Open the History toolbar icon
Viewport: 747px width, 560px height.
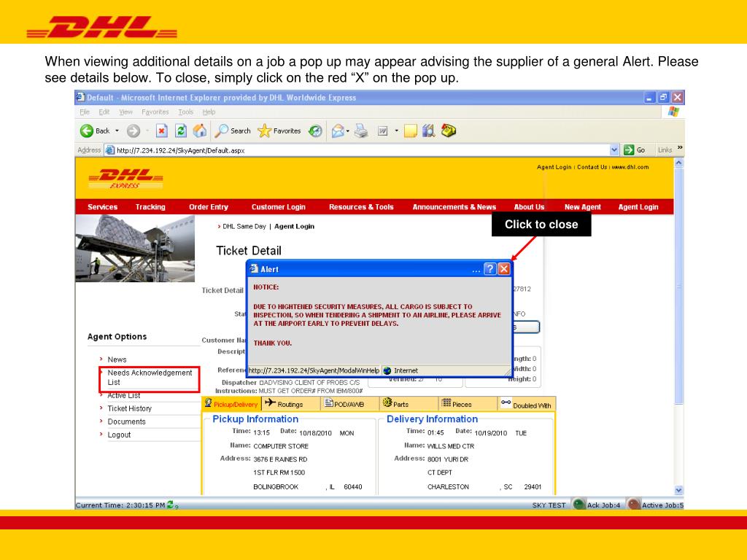(315, 131)
